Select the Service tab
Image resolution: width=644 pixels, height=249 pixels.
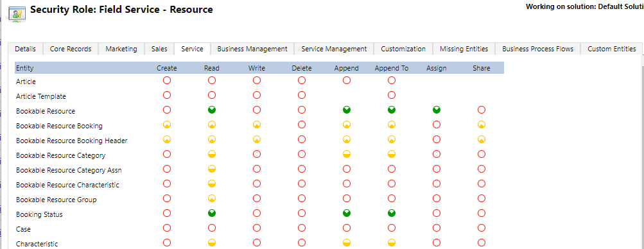192,49
